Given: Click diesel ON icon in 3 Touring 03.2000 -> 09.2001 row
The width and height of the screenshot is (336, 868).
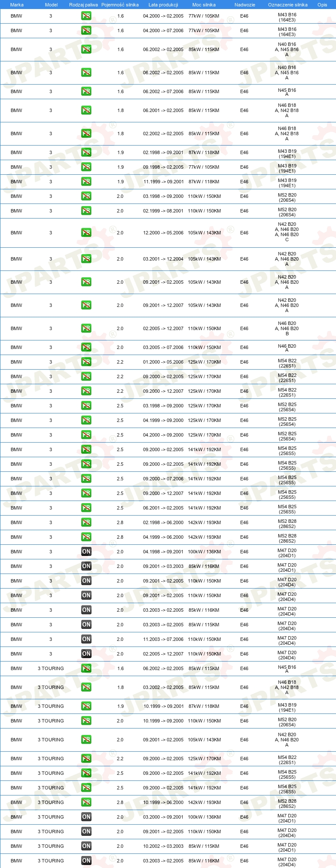Looking at the screenshot, I should pos(86,817).
